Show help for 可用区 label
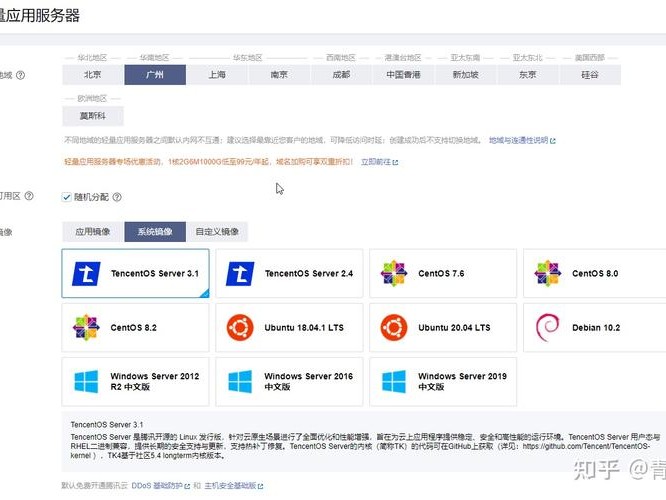 click(29, 196)
